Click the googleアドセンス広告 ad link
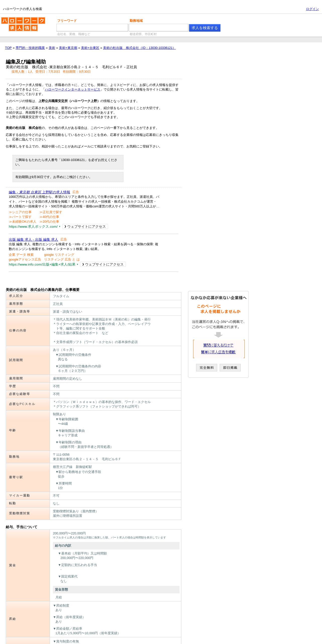This screenshot has width=322, height=644. [25, 260]
